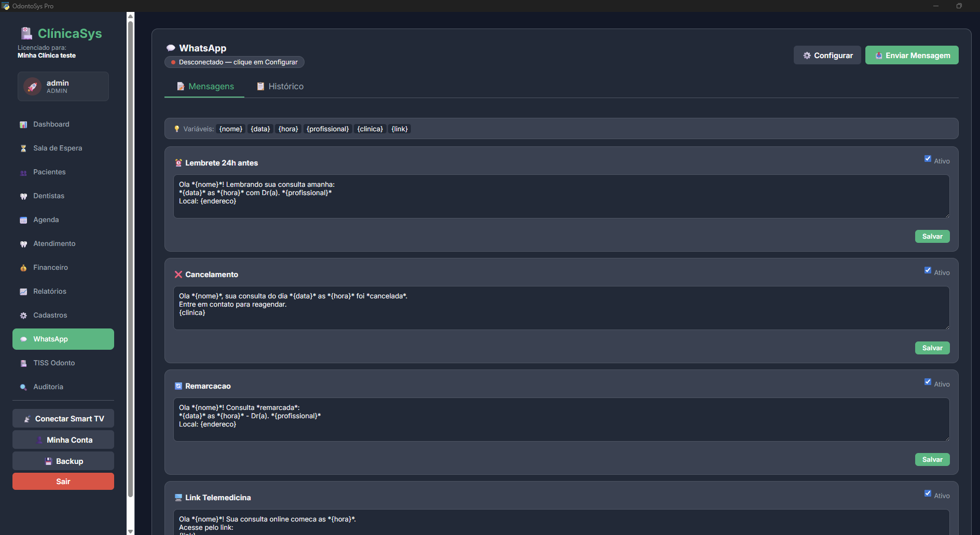Screen dimensions: 980x535
Task: Select the Mensagens tab
Action: click(x=205, y=87)
